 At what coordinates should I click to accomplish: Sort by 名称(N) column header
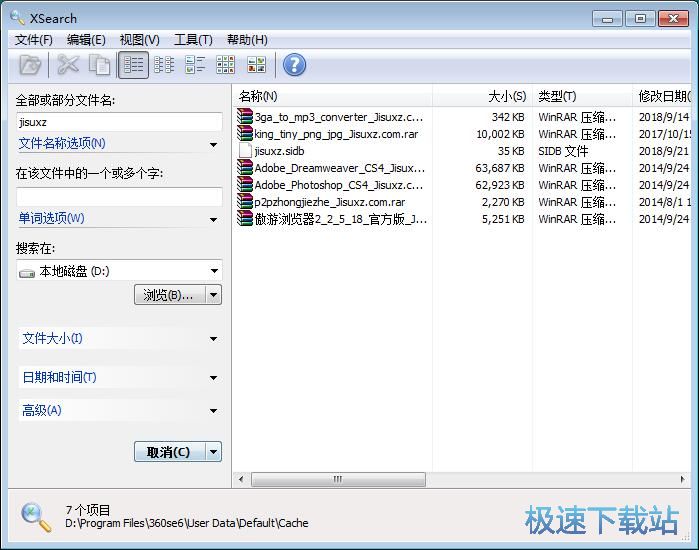click(332, 96)
